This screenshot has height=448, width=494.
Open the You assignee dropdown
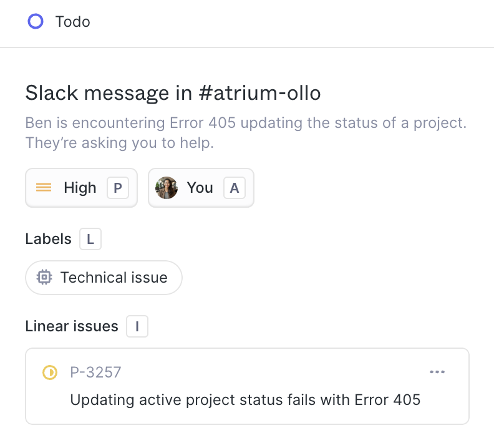tap(200, 188)
